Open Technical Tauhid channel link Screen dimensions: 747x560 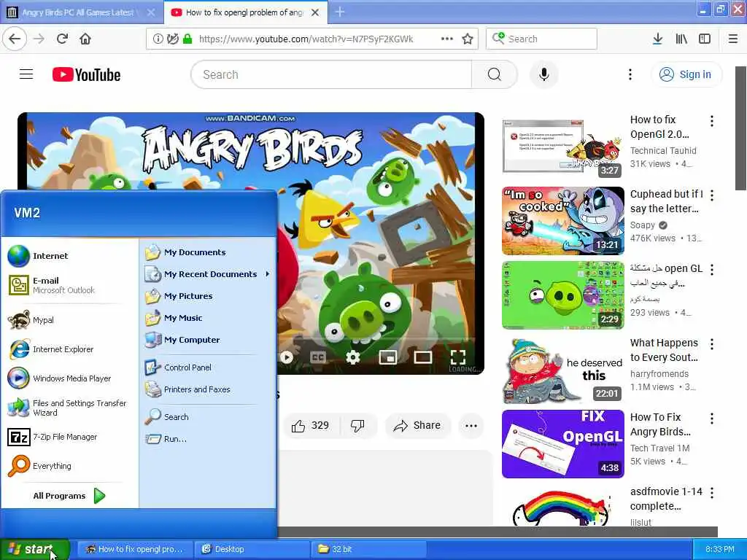[x=663, y=150]
